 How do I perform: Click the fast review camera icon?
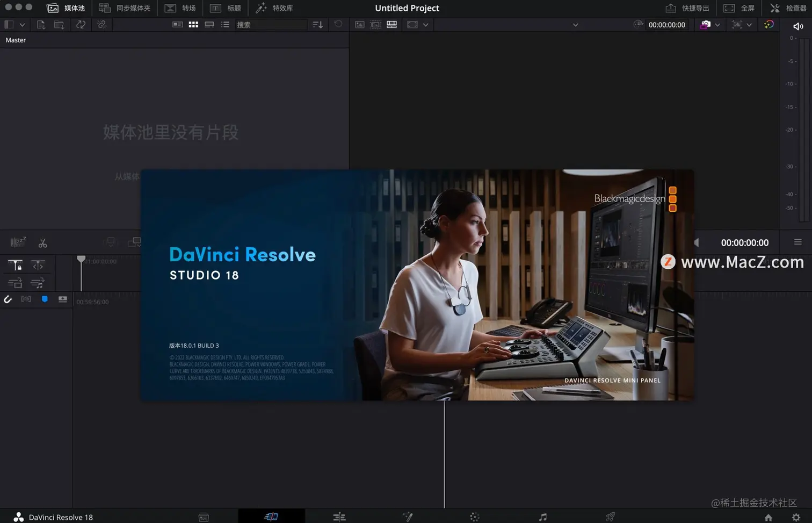[705, 25]
